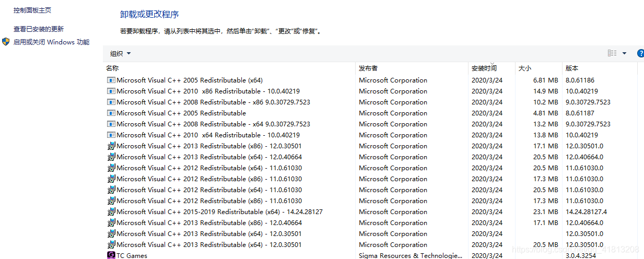This screenshot has height=259, width=644.
Task: Click icon of Visual C++ 2015-2019 Redistributable (x64)
Action: 111,212
